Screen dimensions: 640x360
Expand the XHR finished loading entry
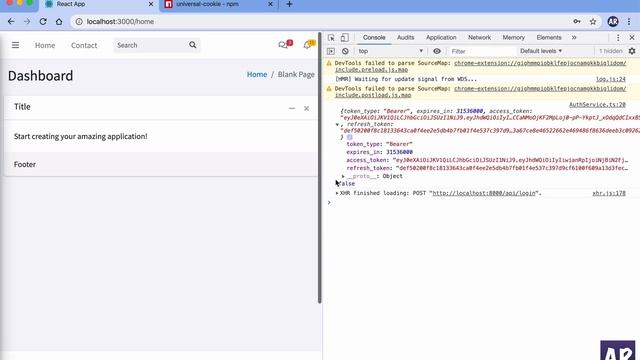[337, 193]
